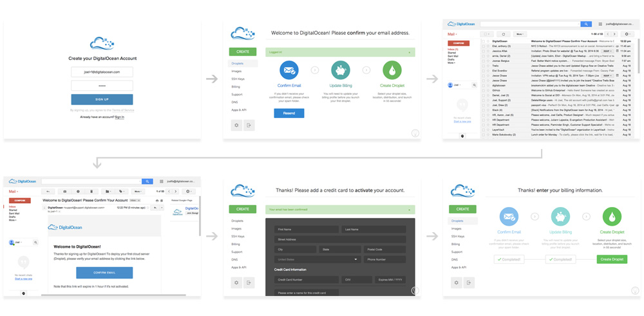The height and width of the screenshot is (316, 644).
Task: Open settings gear on confirm-email welcome screen
Action: (236, 125)
